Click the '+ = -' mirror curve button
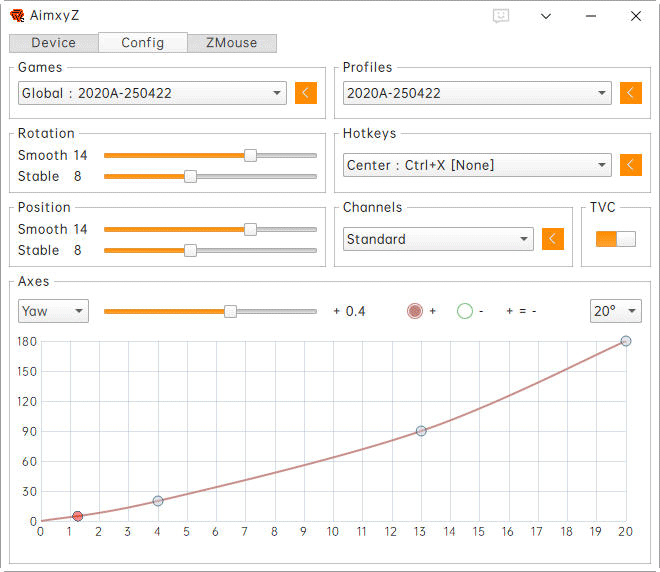660x572 pixels. coord(521,311)
